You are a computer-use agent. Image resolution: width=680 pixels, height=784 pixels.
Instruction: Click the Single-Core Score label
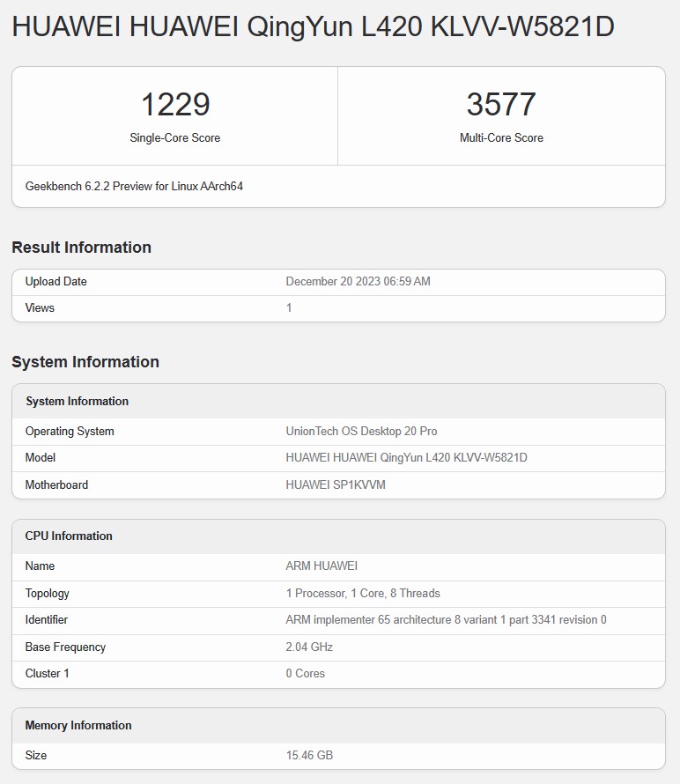click(x=175, y=138)
